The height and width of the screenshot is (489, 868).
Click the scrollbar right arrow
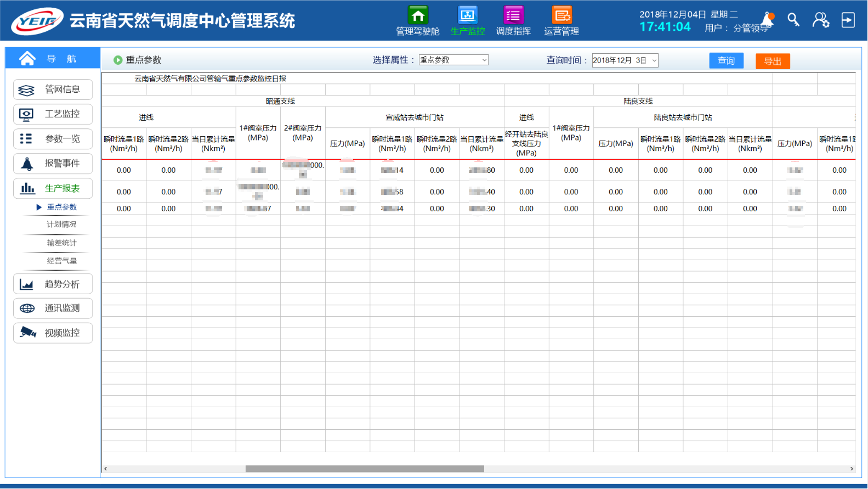tap(852, 469)
